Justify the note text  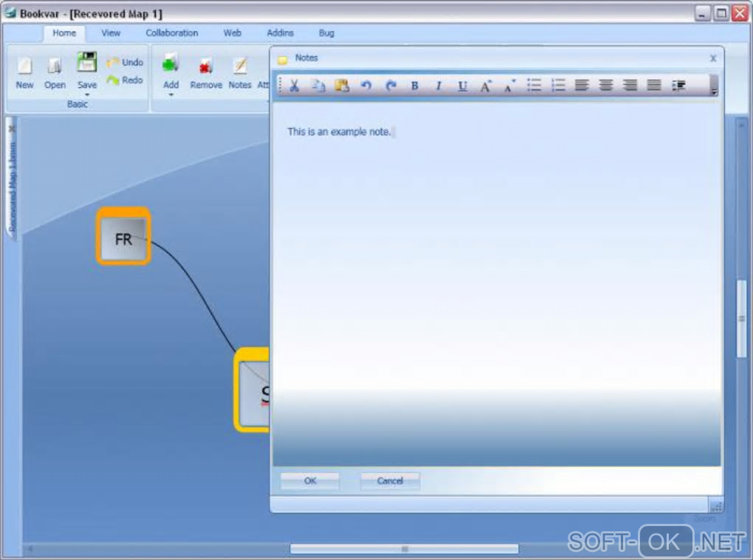tap(653, 86)
